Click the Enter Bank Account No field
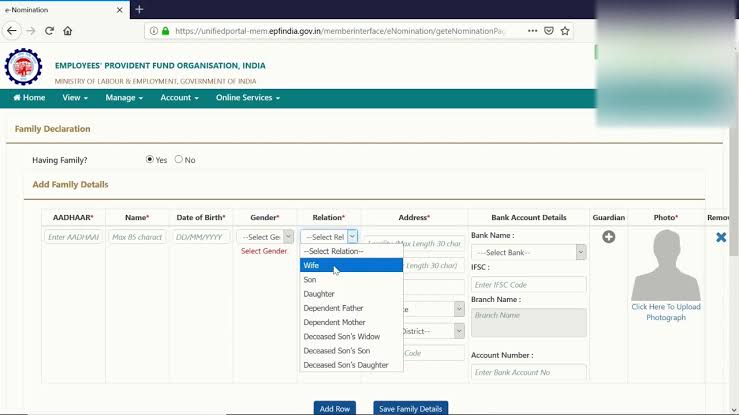 (x=528, y=372)
